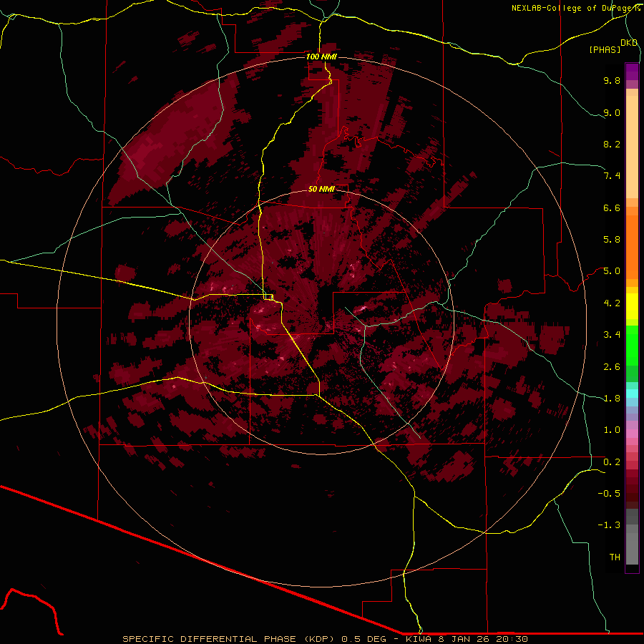Click the 8.2 value on the KDP scale
Viewport: 644px width, 644px height.
pos(612,144)
